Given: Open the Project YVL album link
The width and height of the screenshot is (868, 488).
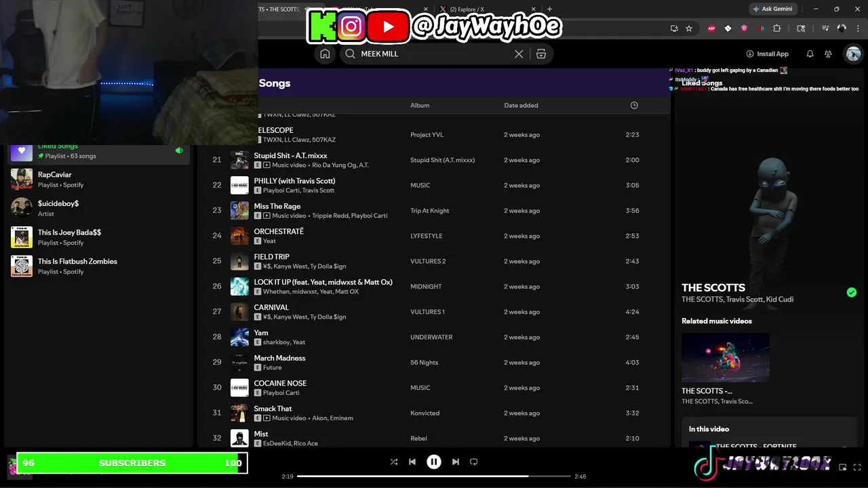Looking at the screenshot, I should coord(427,135).
